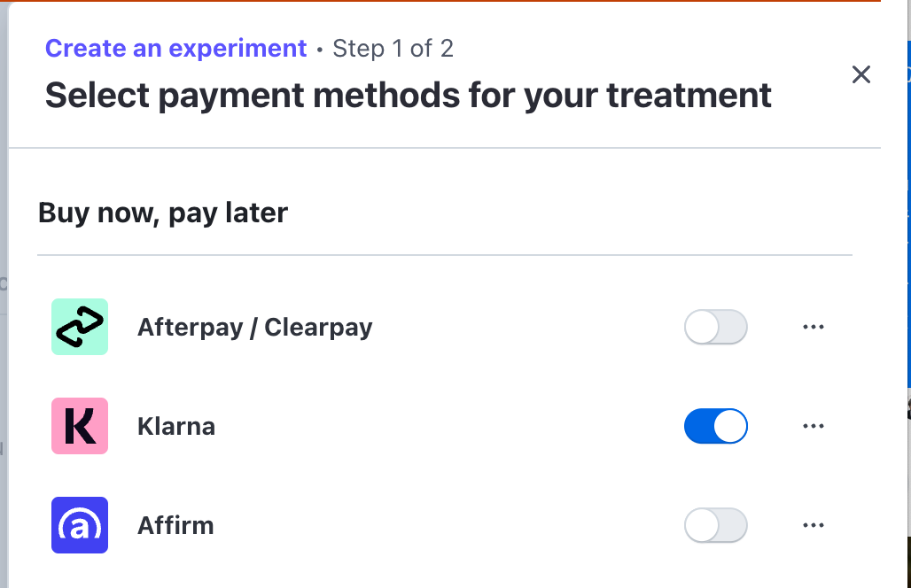This screenshot has width=911, height=588.
Task: Close the experiment dialog with the X
Action: pyautogui.click(x=860, y=74)
